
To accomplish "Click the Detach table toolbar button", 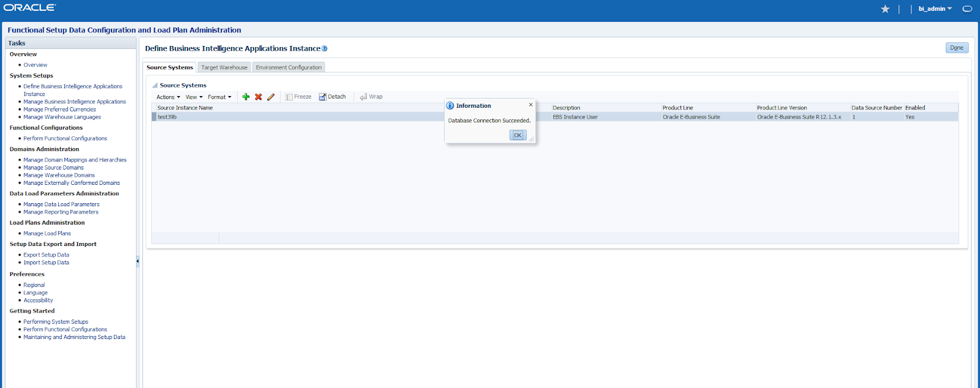I will point(333,97).
